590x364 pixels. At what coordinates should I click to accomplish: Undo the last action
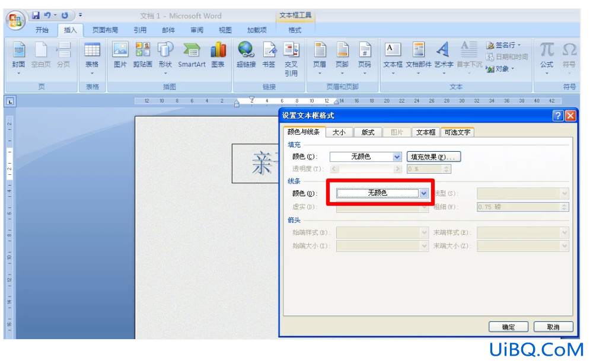tap(47, 15)
